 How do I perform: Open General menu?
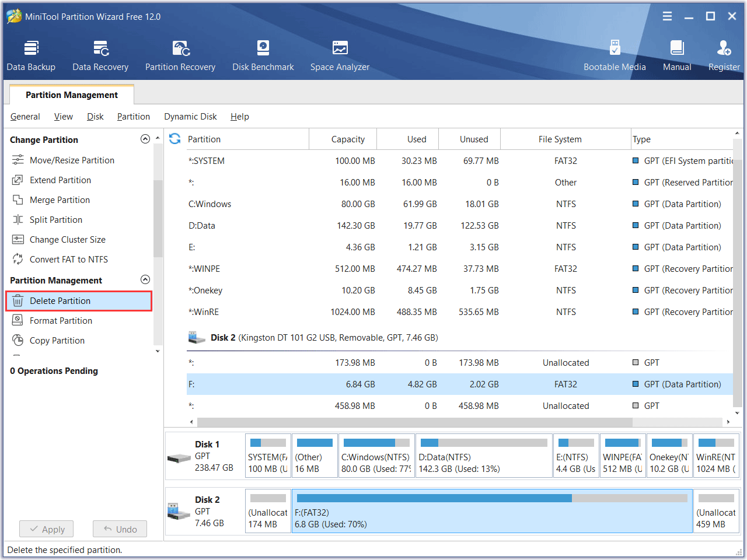pyautogui.click(x=25, y=117)
